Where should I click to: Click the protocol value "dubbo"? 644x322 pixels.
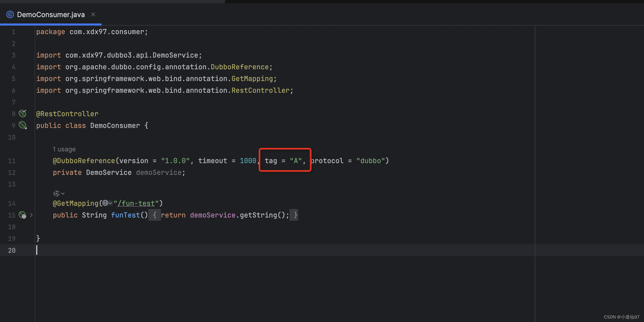pos(371,161)
